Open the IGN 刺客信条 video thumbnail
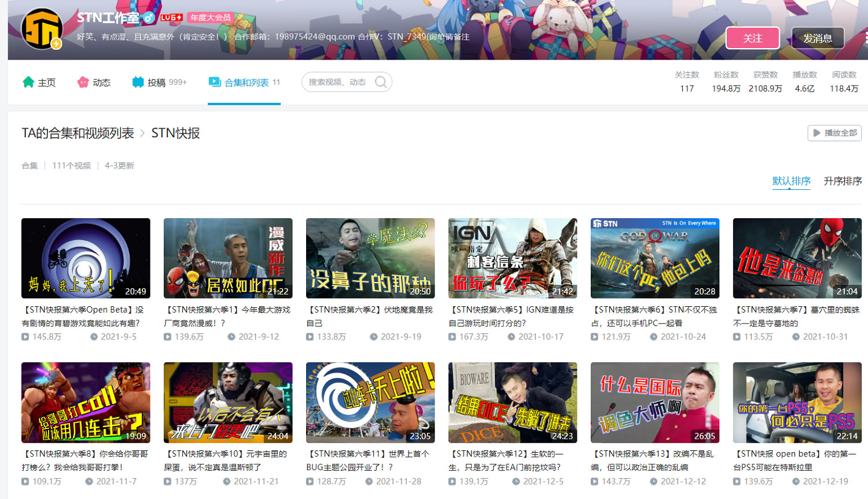This screenshot has height=499, width=868. pos(512,258)
